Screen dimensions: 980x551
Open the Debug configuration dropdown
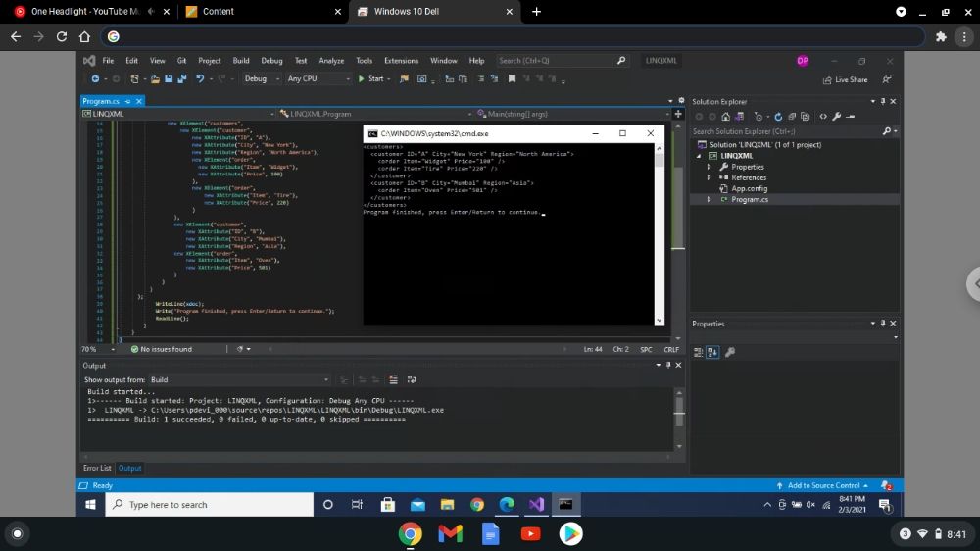click(x=261, y=78)
